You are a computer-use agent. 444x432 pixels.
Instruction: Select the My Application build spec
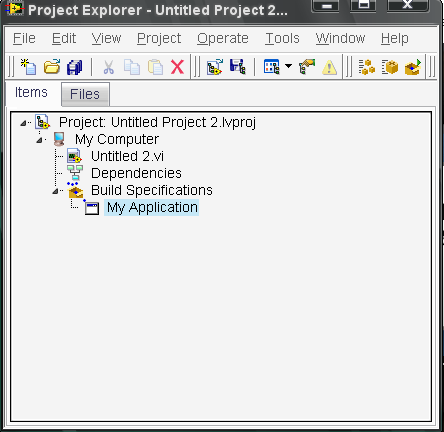(152, 207)
